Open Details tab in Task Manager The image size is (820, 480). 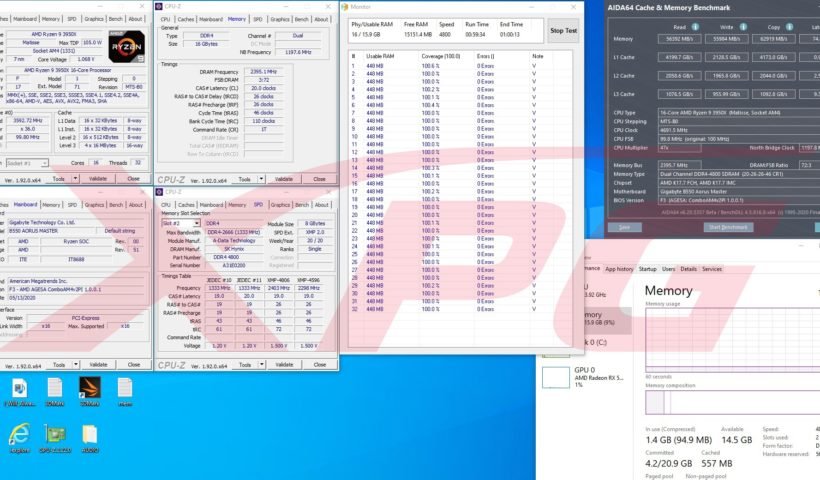coord(688,269)
